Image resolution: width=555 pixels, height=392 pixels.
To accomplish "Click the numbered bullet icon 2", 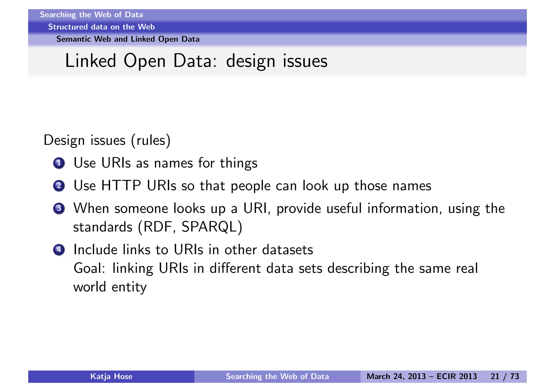I will (59, 186).
